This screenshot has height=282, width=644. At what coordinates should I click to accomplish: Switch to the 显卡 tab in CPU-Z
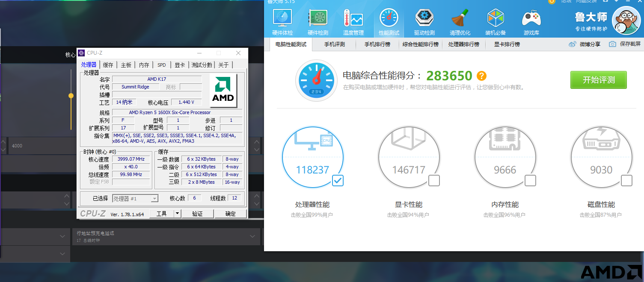click(x=180, y=65)
